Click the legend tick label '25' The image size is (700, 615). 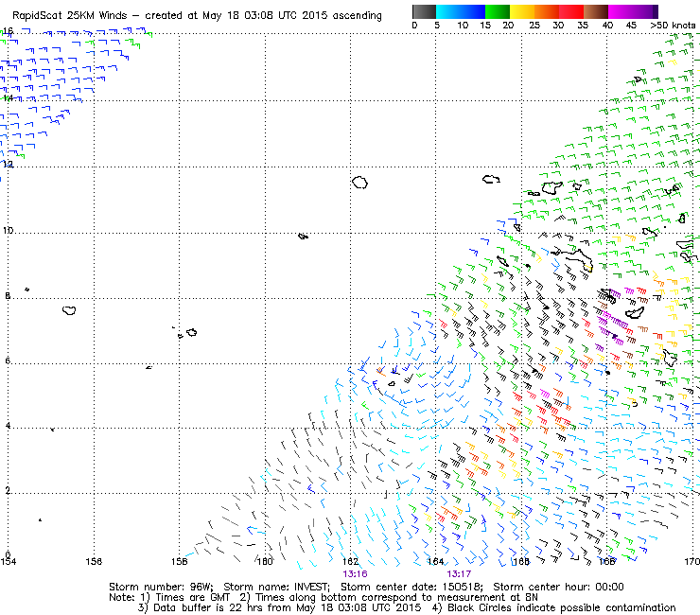tap(534, 26)
